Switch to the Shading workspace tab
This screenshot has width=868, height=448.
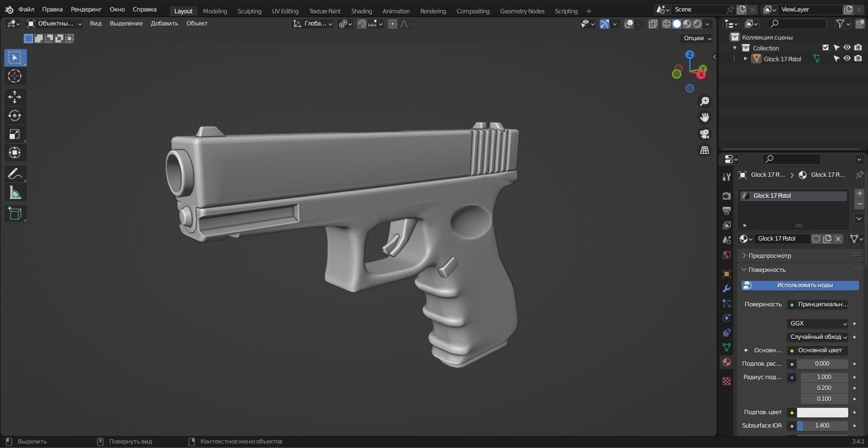coord(362,11)
